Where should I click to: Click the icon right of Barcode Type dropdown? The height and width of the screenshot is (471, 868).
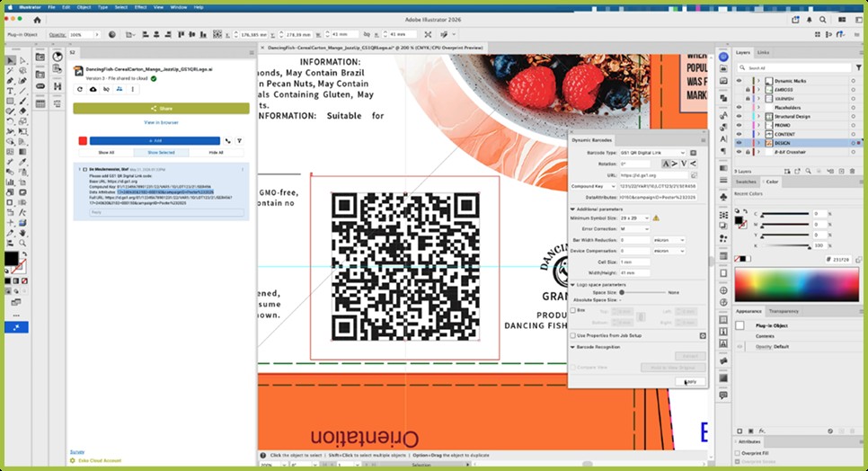tap(693, 153)
